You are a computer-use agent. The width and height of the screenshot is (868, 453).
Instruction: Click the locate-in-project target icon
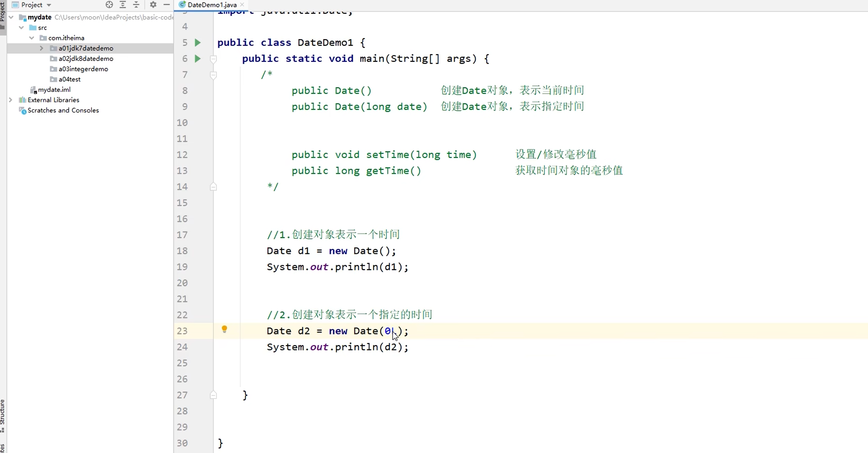coord(109,5)
